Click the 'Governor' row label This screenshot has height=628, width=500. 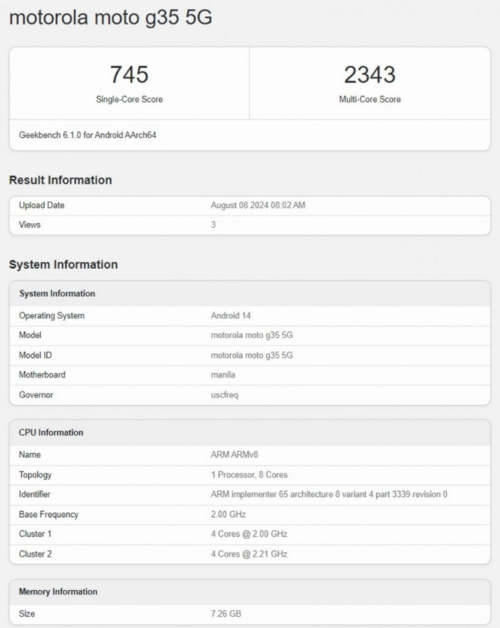[x=36, y=395]
